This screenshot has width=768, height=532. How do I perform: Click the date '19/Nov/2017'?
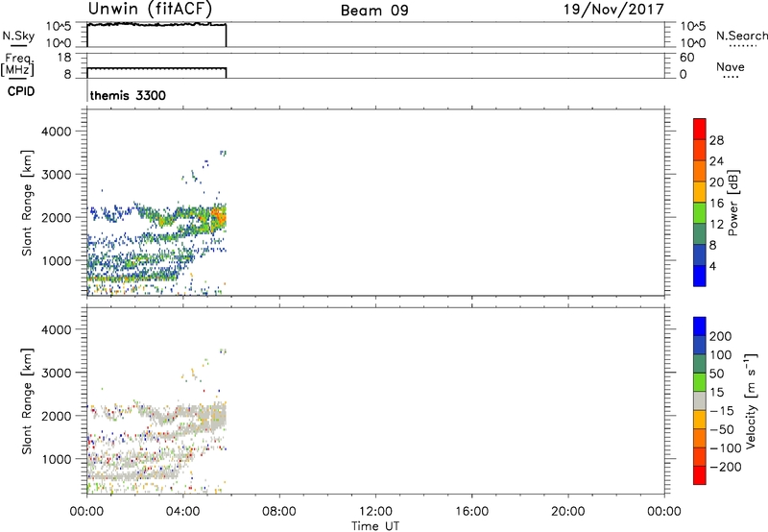[613, 10]
